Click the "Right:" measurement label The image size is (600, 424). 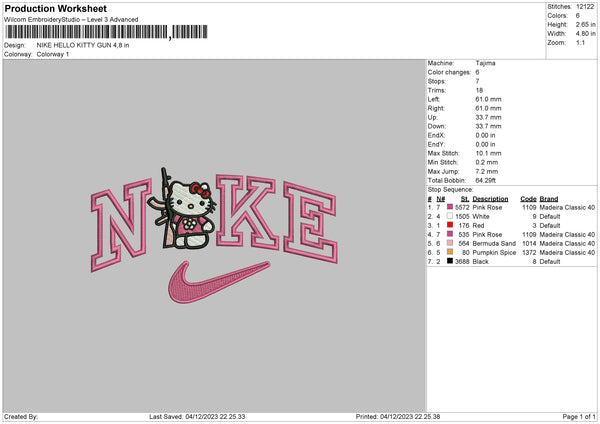435,108
